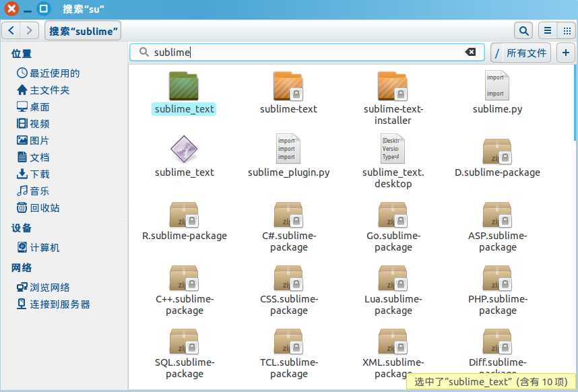Select the C#.sublime-package archive icon
Screen dimensions: 578x392
[x=288, y=215]
